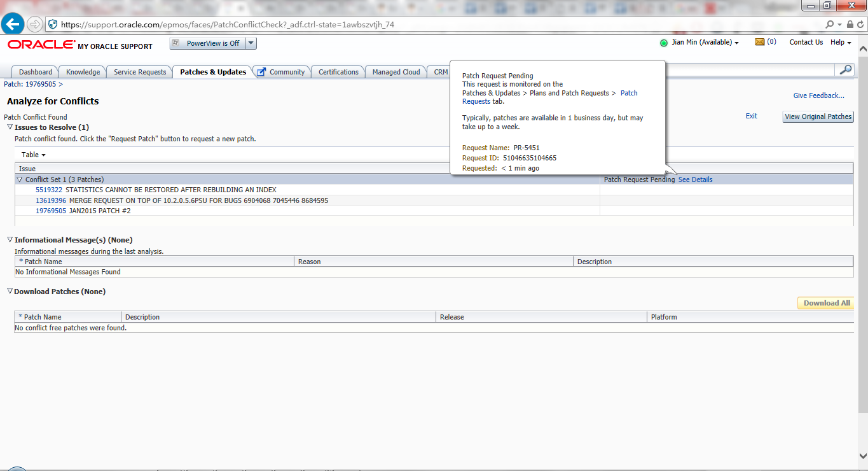Viewport: 868px width, 471px height.
Task: Restore down the browser window
Action: [x=826, y=6]
